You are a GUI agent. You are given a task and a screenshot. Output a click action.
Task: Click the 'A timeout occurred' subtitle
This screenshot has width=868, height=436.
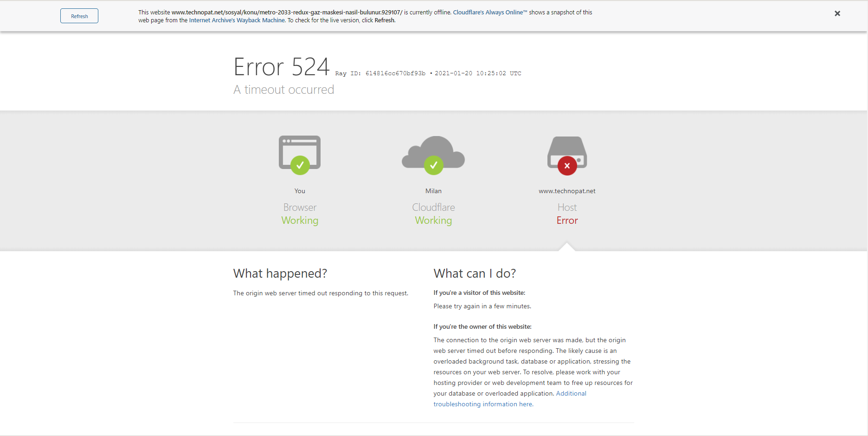coord(283,90)
